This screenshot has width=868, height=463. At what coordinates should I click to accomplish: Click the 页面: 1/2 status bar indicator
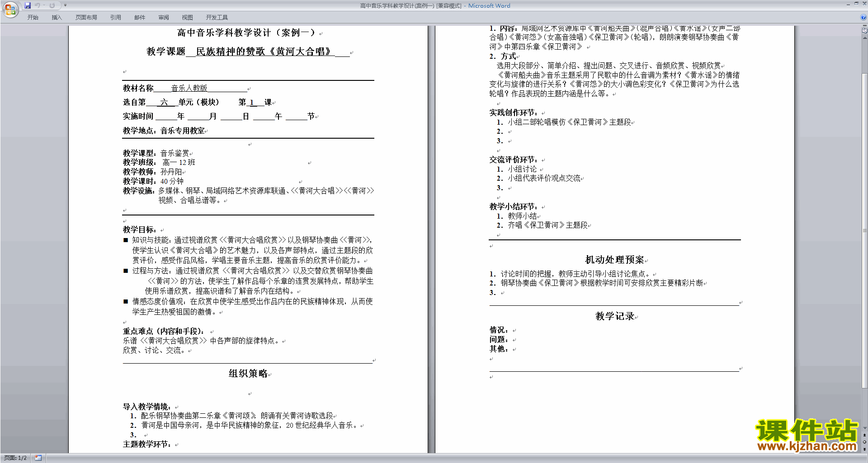pyautogui.click(x=15, y=458)
